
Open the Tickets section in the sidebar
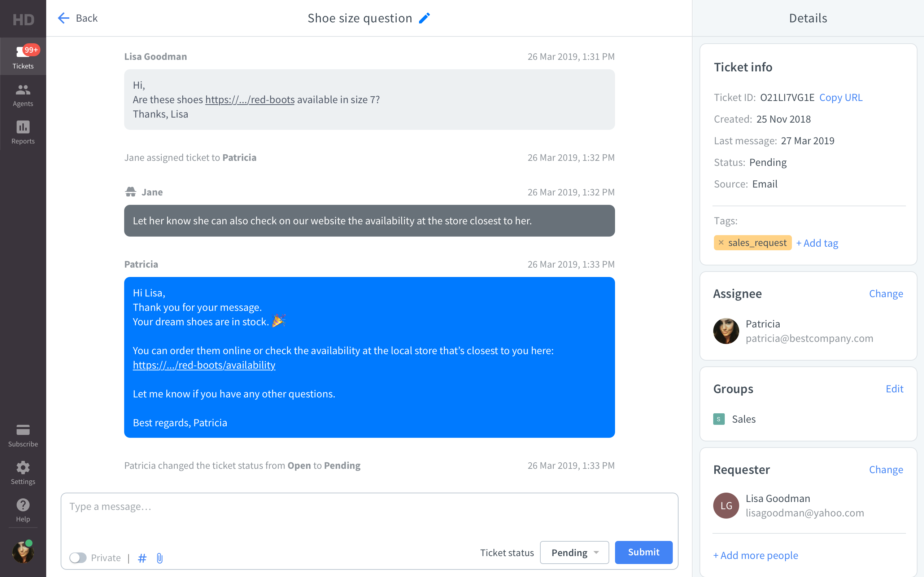(x=23, y=57)
